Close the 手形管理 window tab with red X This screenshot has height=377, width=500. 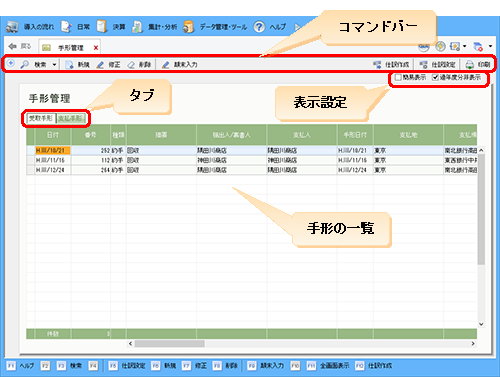click(96, 48)
